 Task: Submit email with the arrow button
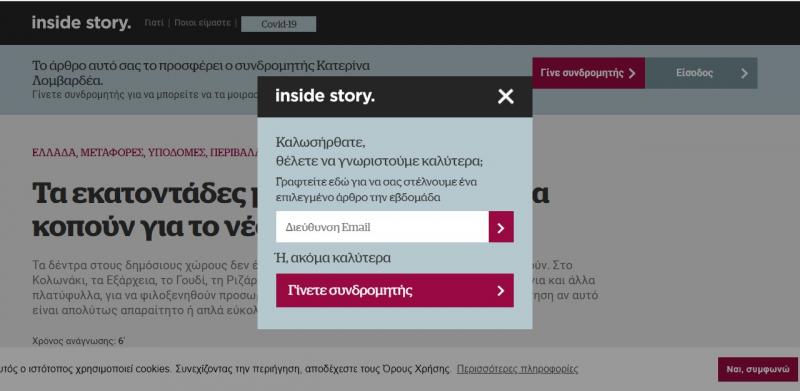[501, 227]
